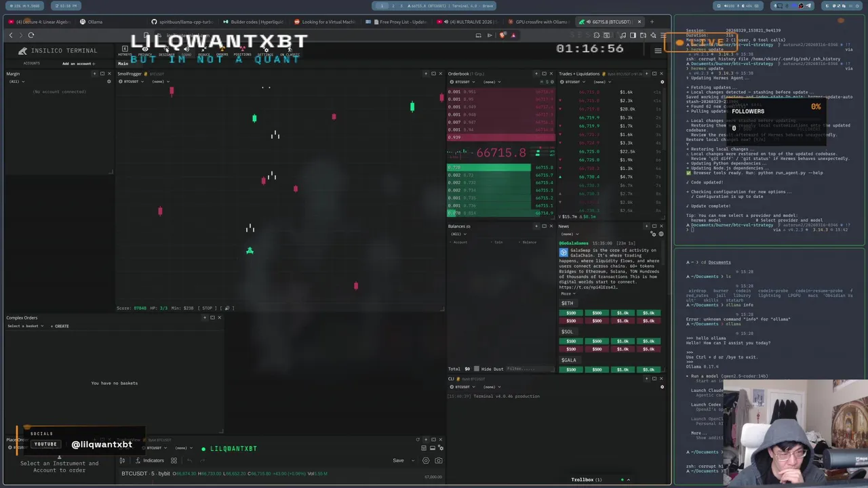
Task: Click the green $500 buy button under $SOL
Action: click(597, 341)
